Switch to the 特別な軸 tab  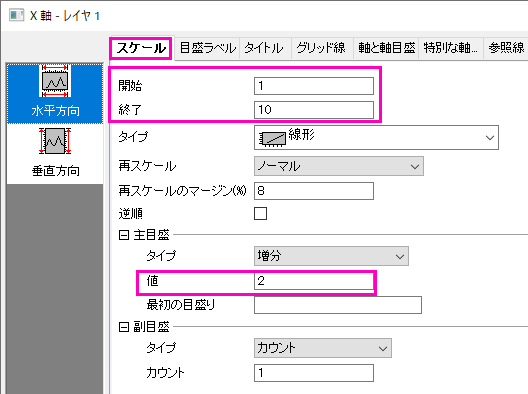451,48
